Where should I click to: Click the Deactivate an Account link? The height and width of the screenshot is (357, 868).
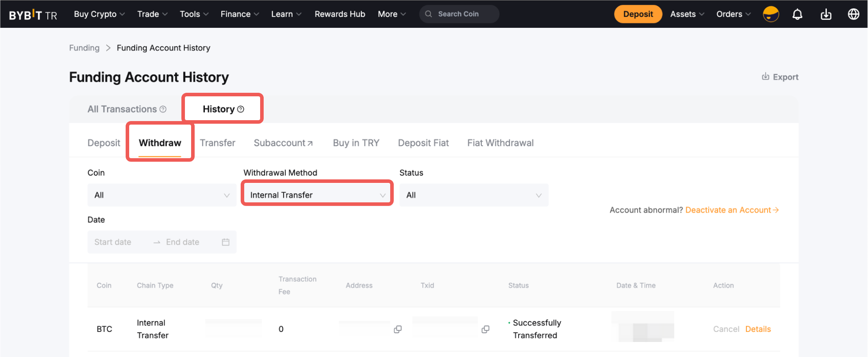731,210
